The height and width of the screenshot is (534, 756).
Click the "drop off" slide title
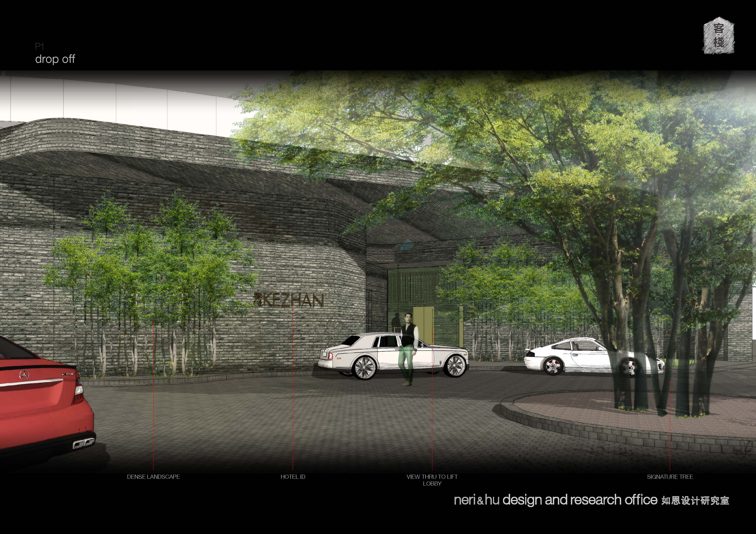coord(55,59)
